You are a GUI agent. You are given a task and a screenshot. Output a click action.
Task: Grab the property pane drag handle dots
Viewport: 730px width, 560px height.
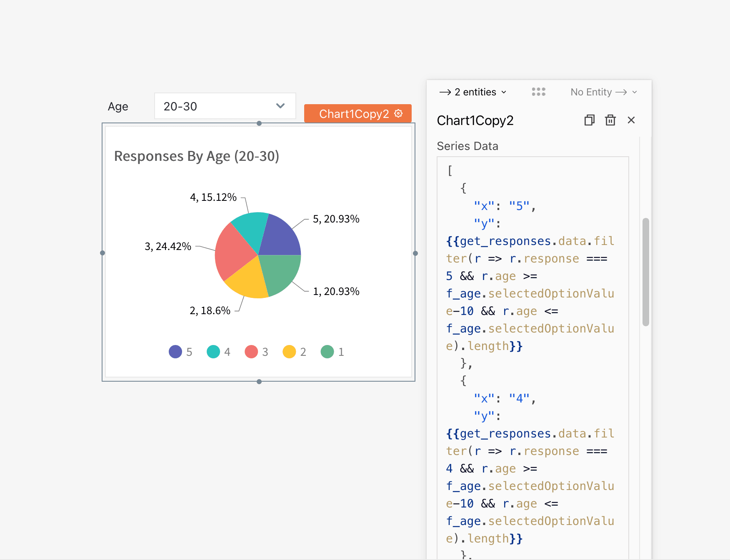(539, 92)
